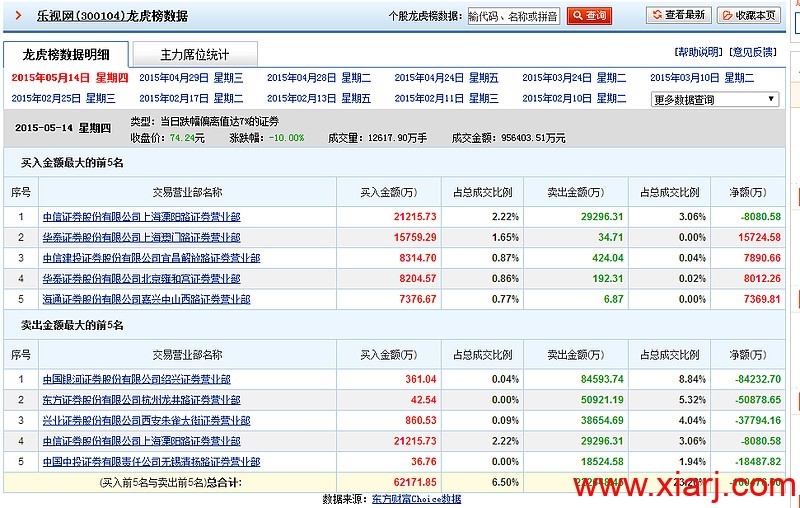Click the net amount cell 7369.81
Image resolution: width=800 pixels, height=508 pixels.
coord(762,299)
